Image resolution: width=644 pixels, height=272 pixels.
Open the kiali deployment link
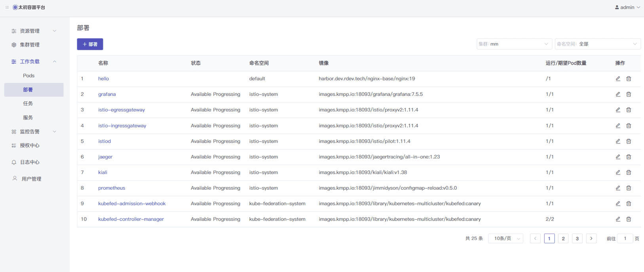pos(103,172)
